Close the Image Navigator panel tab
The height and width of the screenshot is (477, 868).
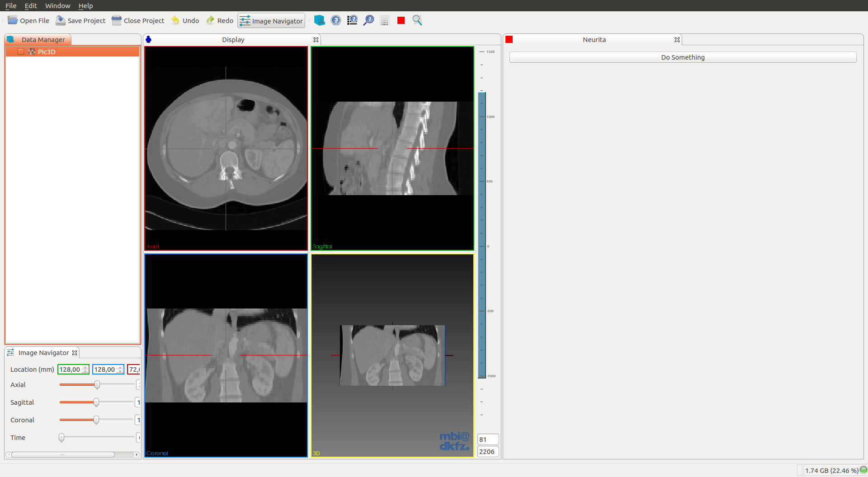(x=75, y=353)
